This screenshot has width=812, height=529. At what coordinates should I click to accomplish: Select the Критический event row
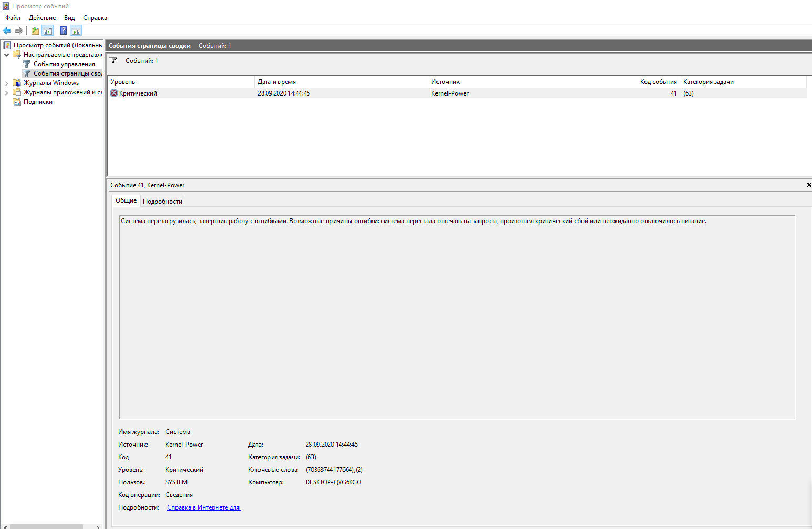[457, 93]
